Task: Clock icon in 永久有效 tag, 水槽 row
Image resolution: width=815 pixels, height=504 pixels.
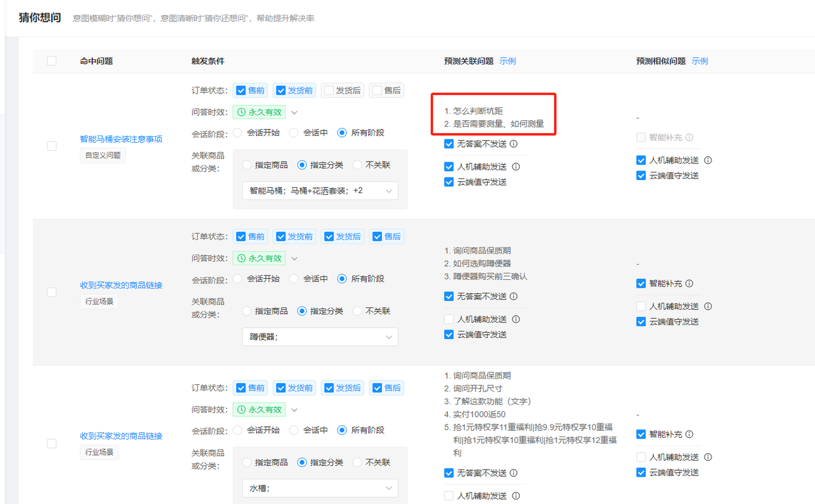Action: coord(241,410)
